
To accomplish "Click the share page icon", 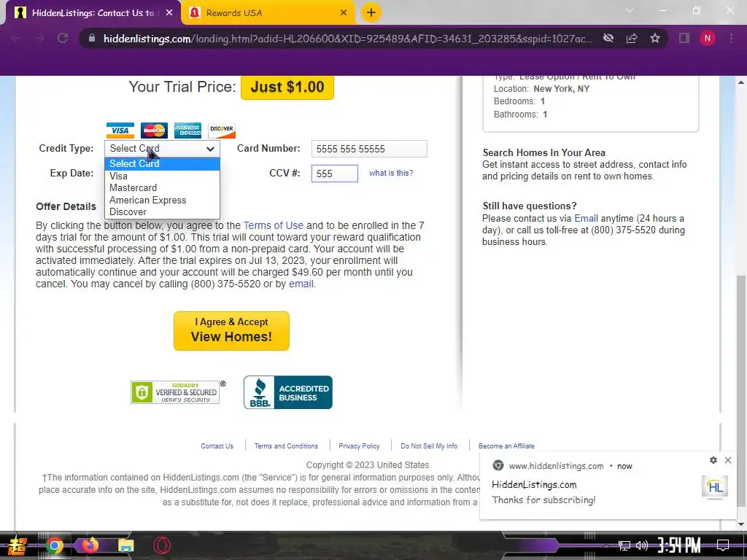I will (x=632, y=38).
